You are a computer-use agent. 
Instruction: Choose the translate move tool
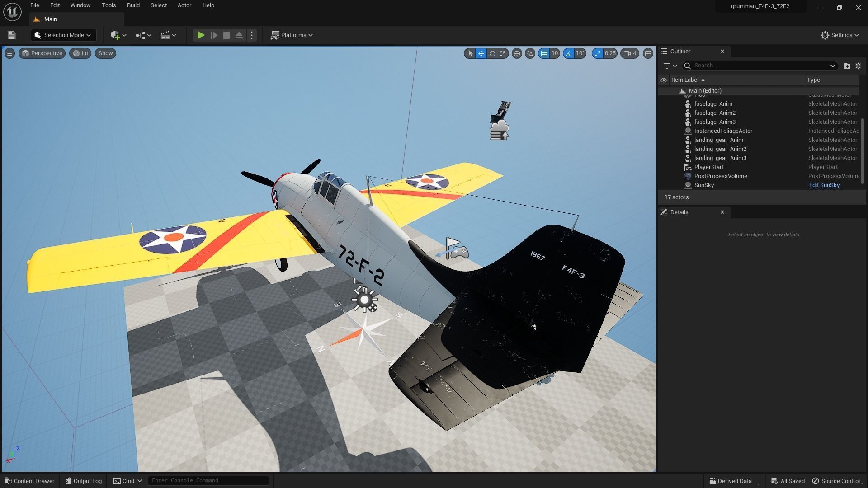[x=481, y=53]
